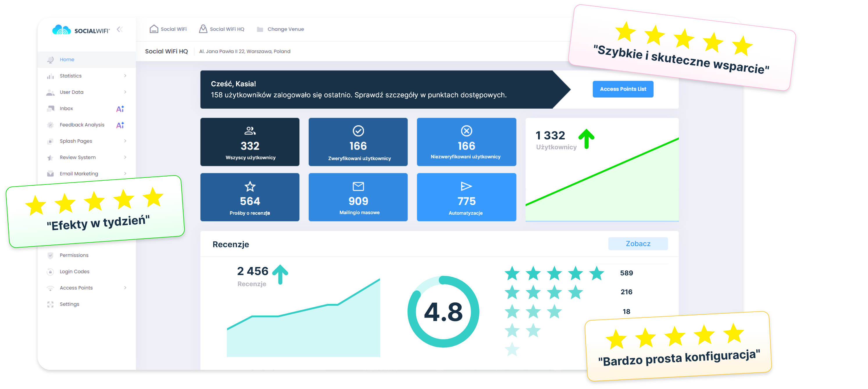Click the Access Points List button
The width and height of the screenshot is (868, 389).
pyautogui.click(x=623, y=89)
